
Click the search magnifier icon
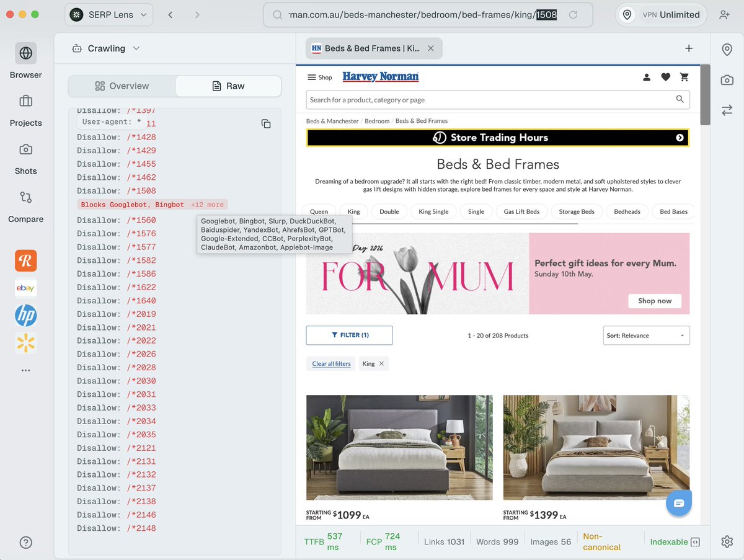[x=680, y=99]
